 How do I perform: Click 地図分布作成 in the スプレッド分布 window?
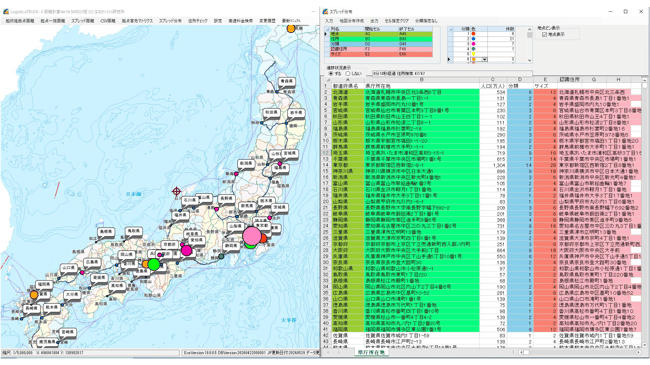click(352, 21)
